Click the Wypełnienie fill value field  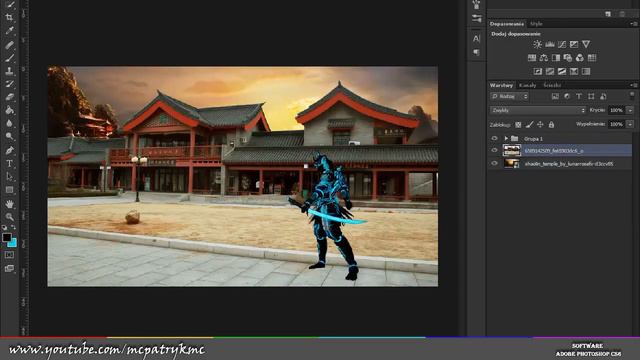point(616,124)
